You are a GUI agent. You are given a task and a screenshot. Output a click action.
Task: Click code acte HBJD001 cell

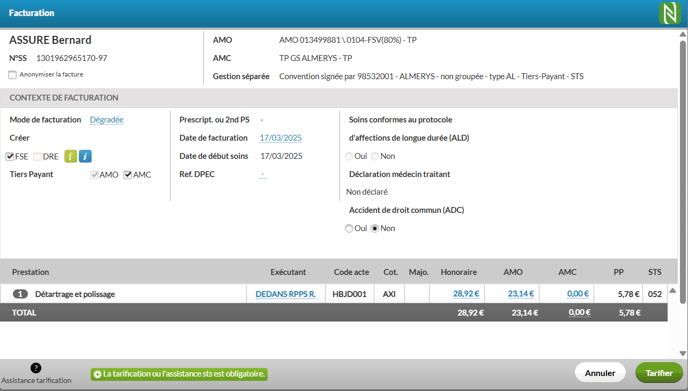point(349,294)
